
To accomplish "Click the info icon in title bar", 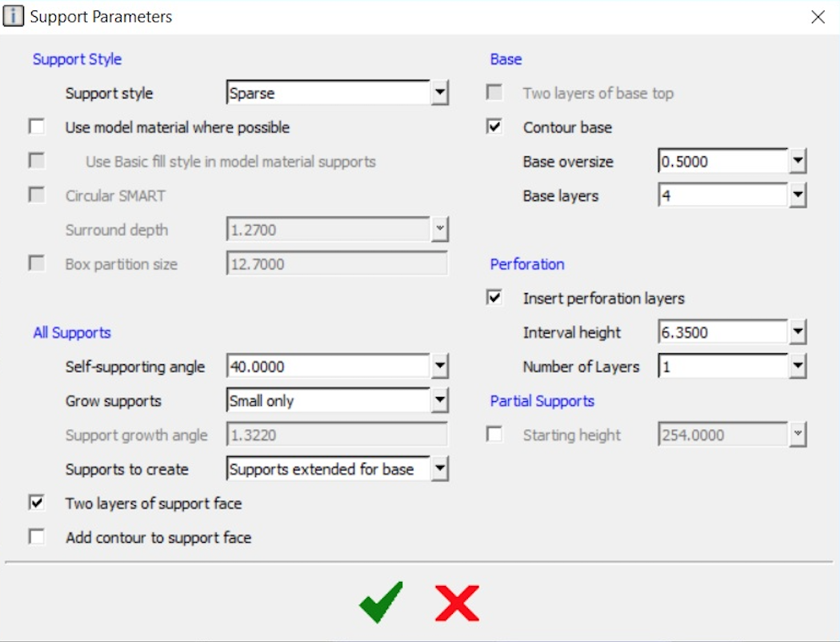I will coord(14,16).
